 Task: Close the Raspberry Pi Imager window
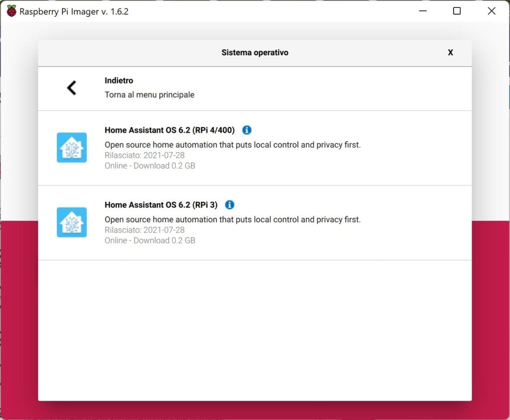click(x=492, y=11)
